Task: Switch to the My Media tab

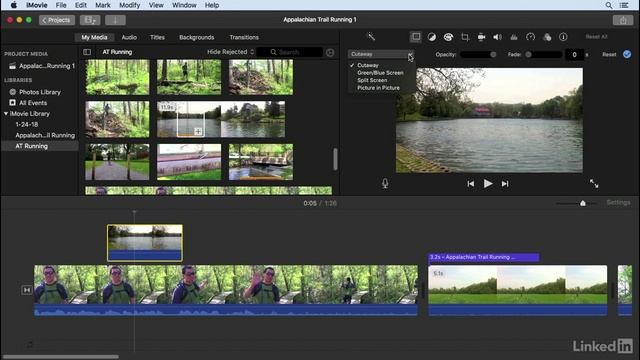Action: 94,37
